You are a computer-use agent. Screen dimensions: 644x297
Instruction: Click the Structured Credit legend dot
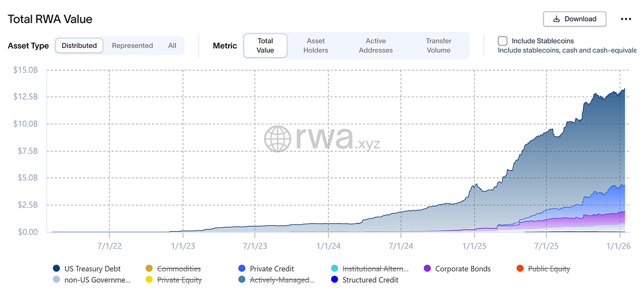(x=334, y=279)
